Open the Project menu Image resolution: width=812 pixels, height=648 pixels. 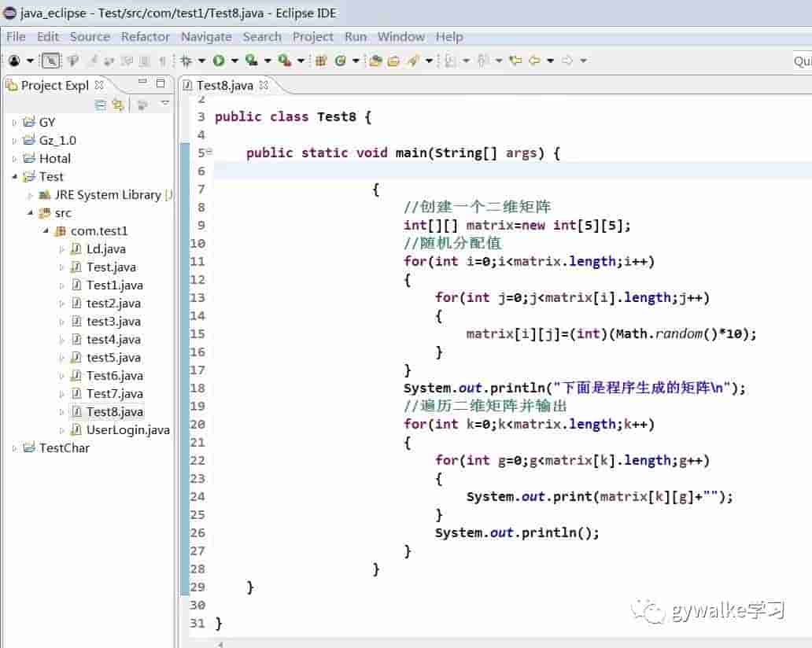pyautogui.click(x=313, y=37)
